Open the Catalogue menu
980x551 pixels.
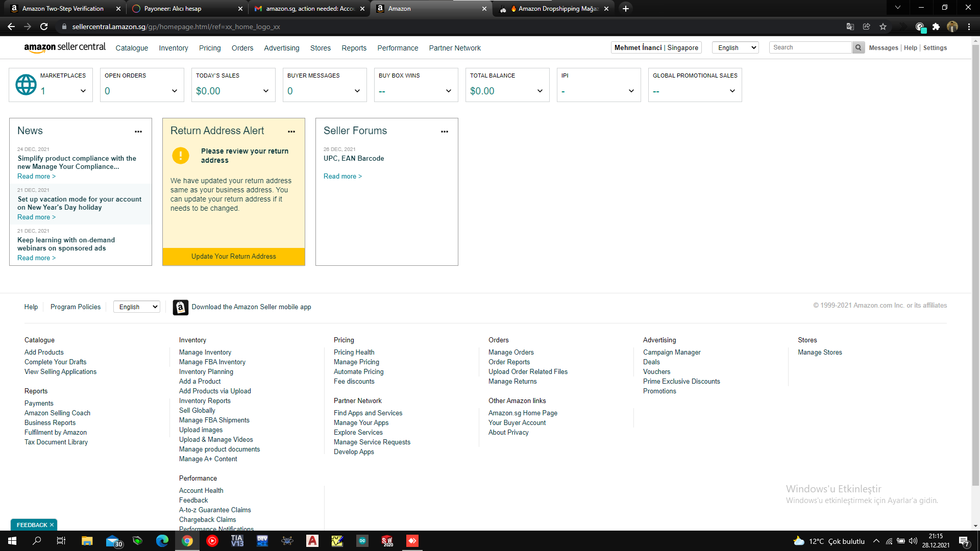132,48
